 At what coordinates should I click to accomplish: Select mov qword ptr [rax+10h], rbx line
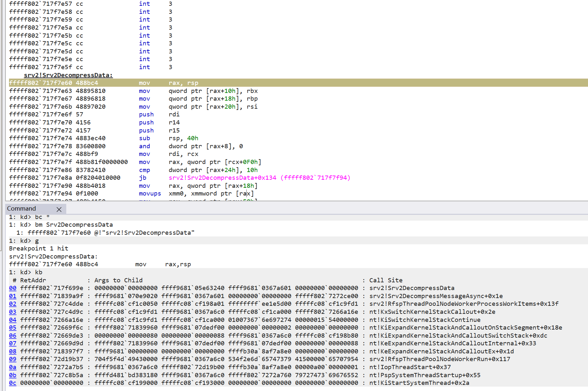[133, 91]
